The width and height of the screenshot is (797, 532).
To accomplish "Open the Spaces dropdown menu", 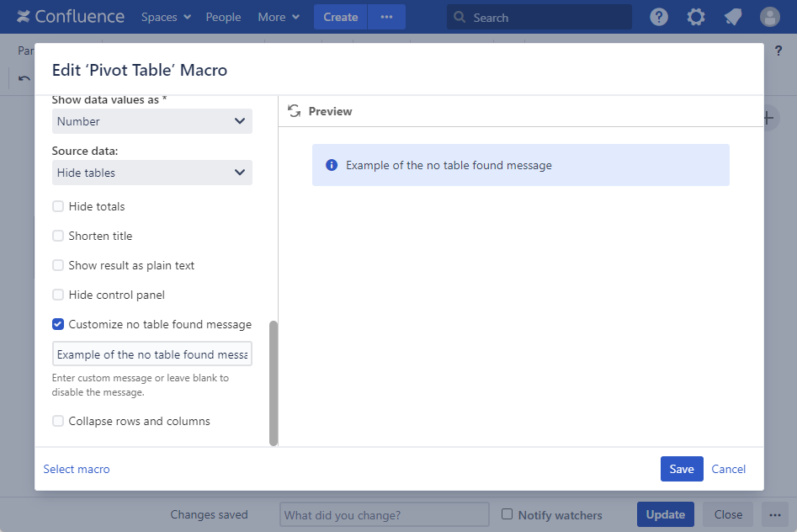I will (x=166, y=17).
